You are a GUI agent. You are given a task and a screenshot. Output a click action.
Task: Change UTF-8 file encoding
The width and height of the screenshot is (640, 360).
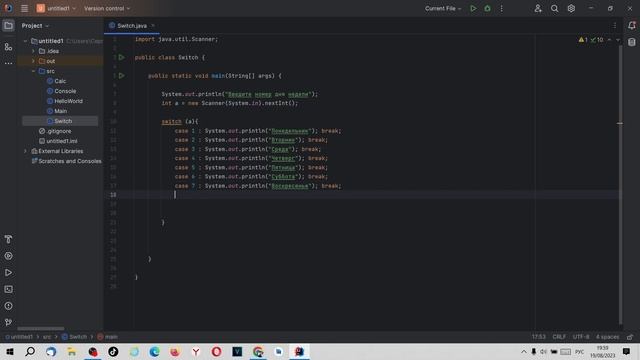click(x=581, y=337)
